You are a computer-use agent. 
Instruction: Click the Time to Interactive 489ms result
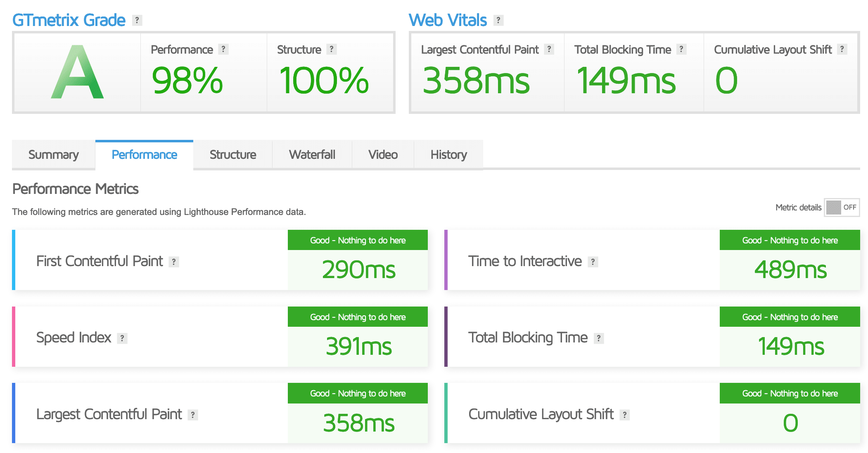pyautogui.click(x=790, y=270)
